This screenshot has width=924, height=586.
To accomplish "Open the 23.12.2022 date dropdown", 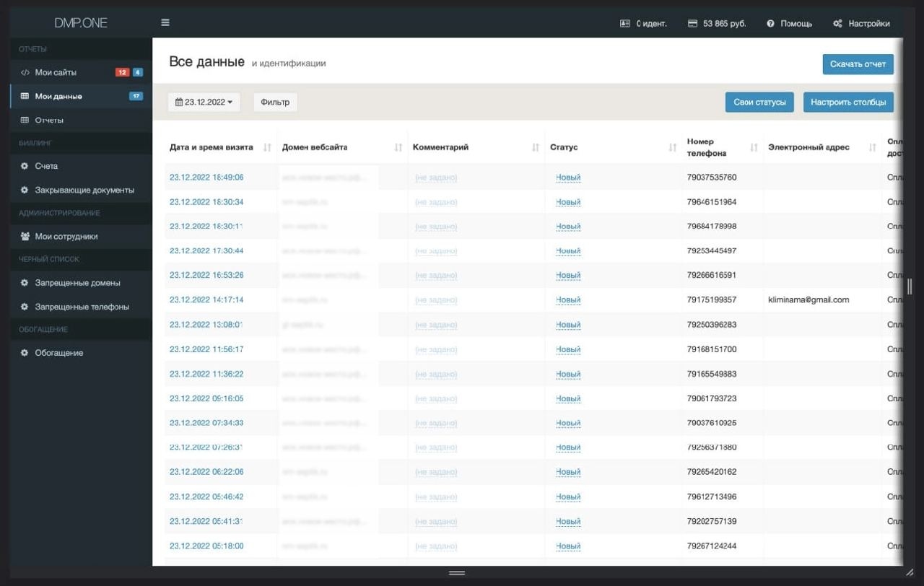I will click(x=204, y=102).
